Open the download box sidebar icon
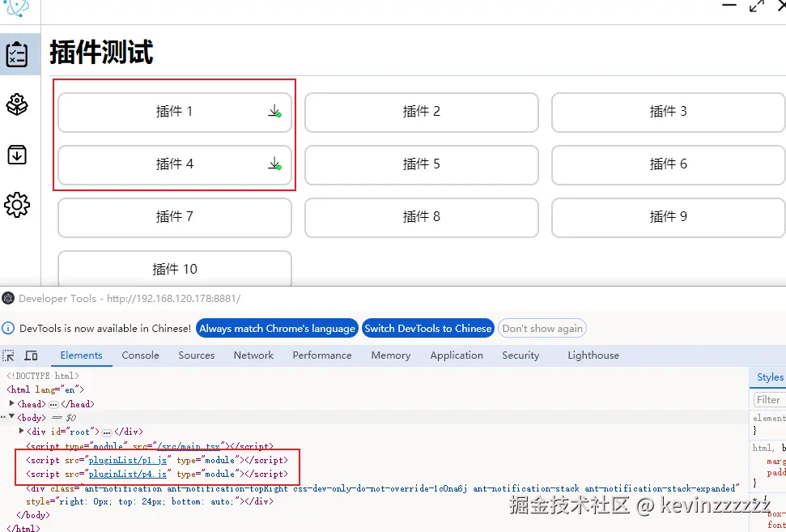The image size is (786, 532). click(x=16, y=155)
